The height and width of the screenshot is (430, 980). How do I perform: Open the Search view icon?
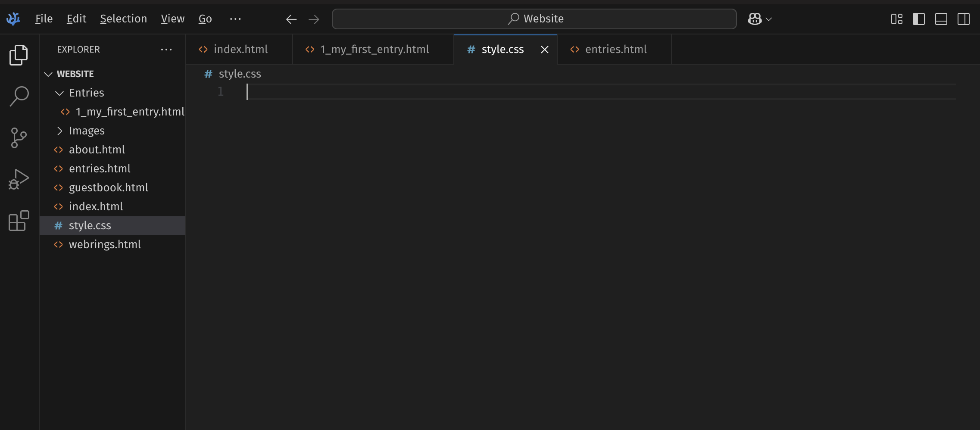pyautogui.click(x=19, y=96)
